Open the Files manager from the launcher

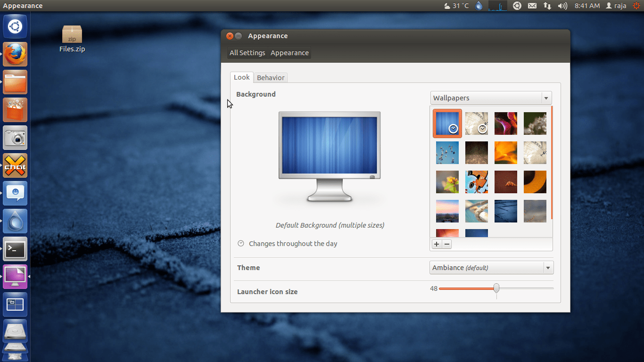[x=15, y=82]
